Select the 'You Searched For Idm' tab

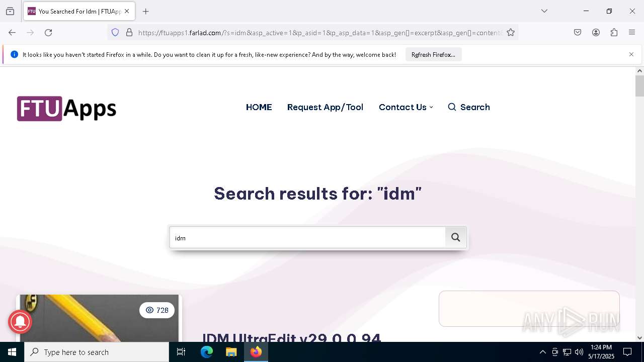tap(79, 11)
